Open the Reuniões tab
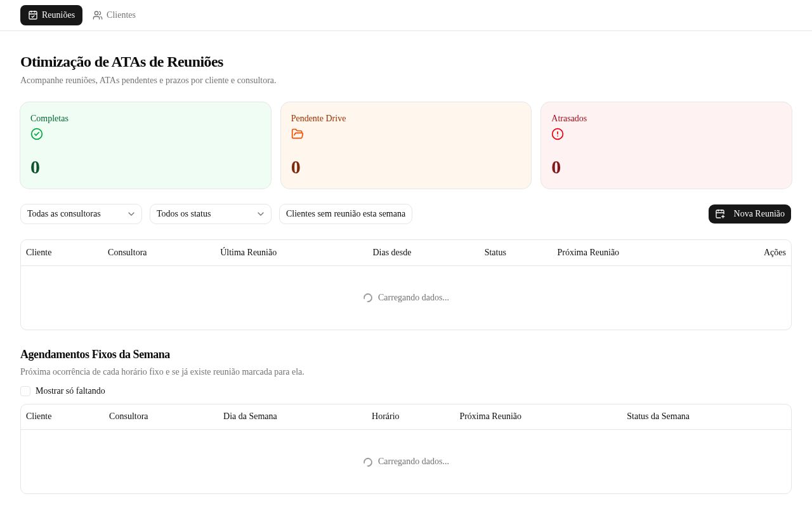 point(51,15)
